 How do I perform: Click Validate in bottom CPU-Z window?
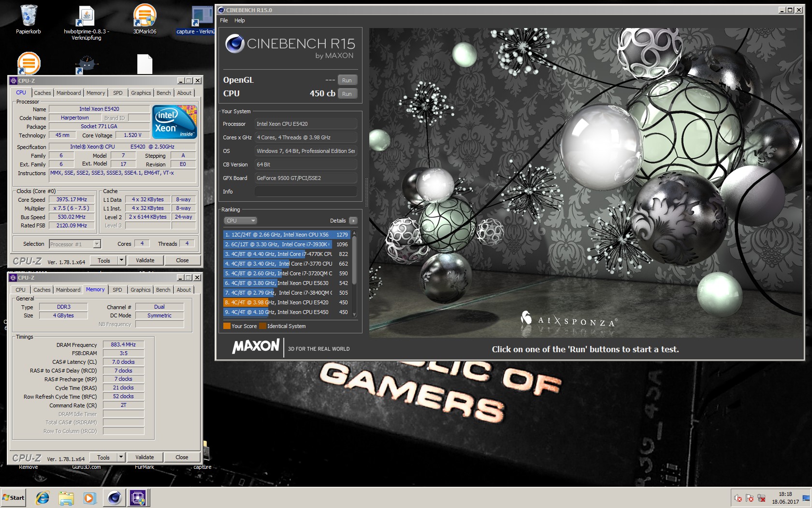point(145,457)
